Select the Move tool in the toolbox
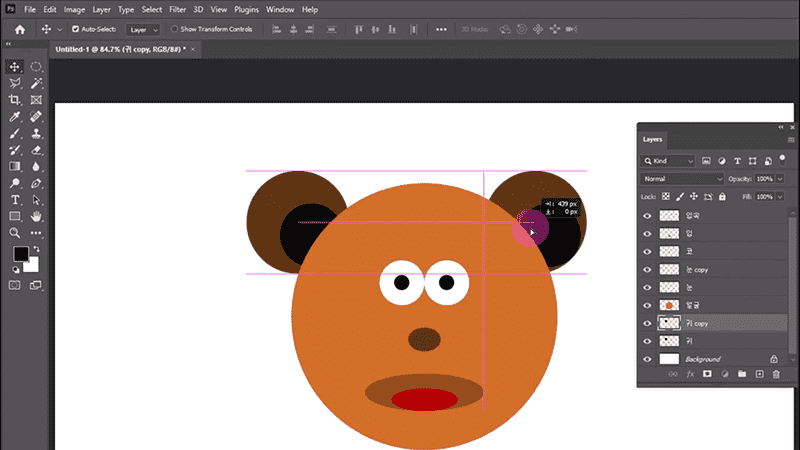 pos(14,67)
